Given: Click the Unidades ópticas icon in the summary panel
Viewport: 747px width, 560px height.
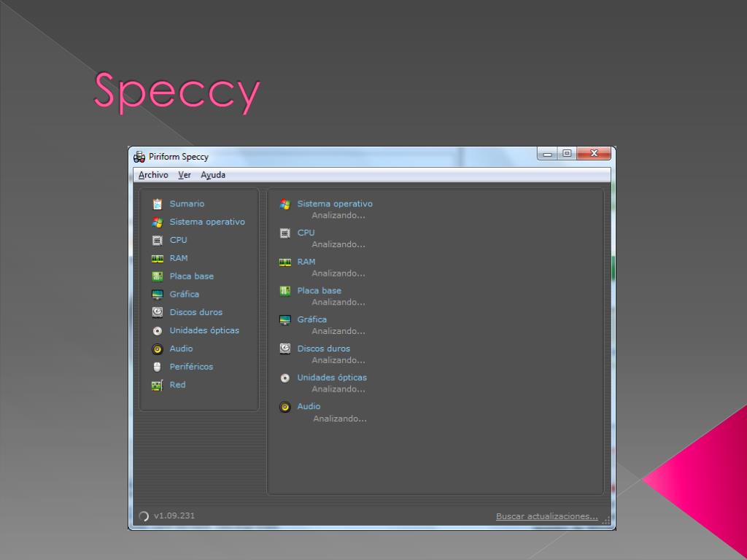Looking at the screenshot, I should pos(285,378).
